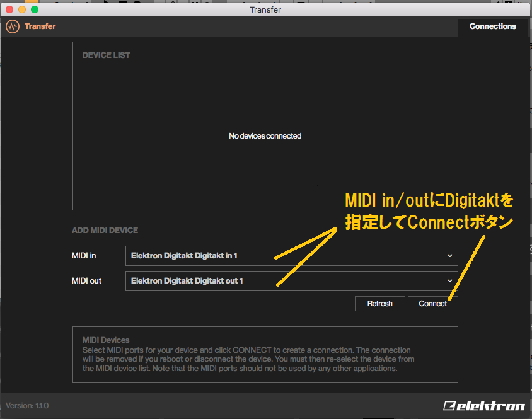Screen dimensions: 532x419
Task: Maximize the window with green button
Action: [35, 9]
